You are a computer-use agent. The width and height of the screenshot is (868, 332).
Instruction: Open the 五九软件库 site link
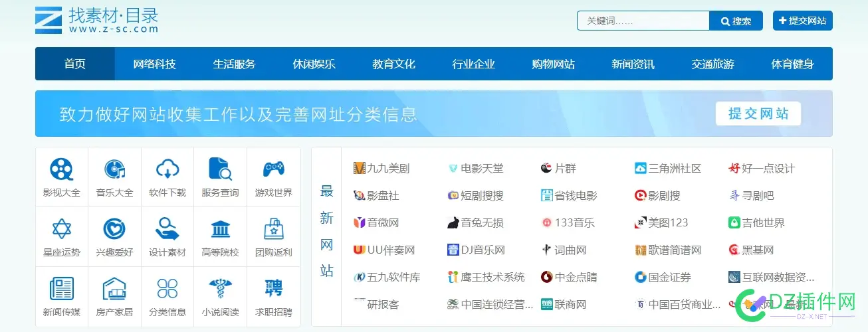point(394,277)
